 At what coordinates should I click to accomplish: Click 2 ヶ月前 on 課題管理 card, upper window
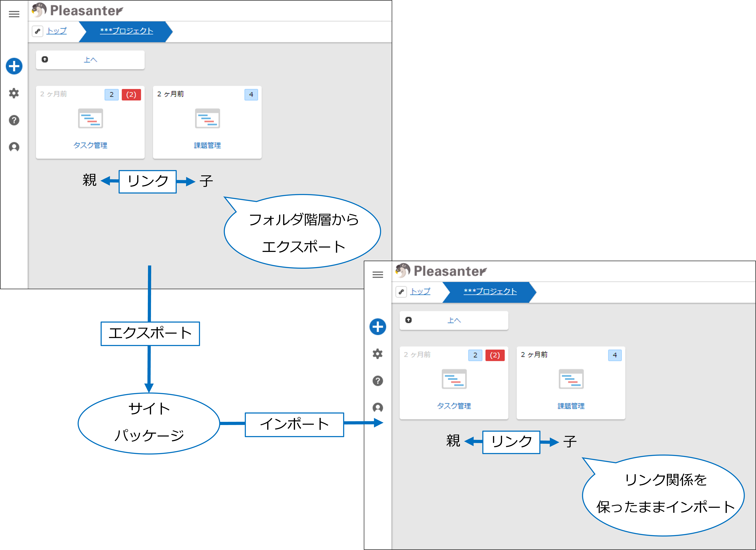[170, 94]
